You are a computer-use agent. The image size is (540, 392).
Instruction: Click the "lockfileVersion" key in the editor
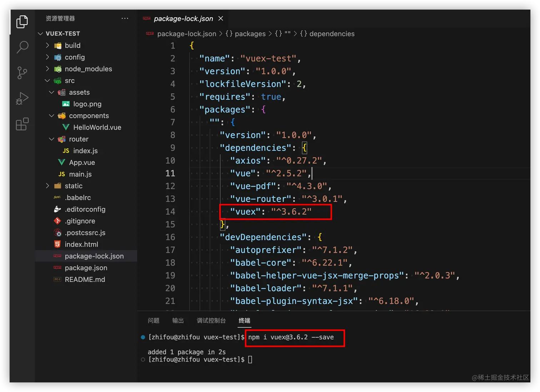(x=243, y=84)
